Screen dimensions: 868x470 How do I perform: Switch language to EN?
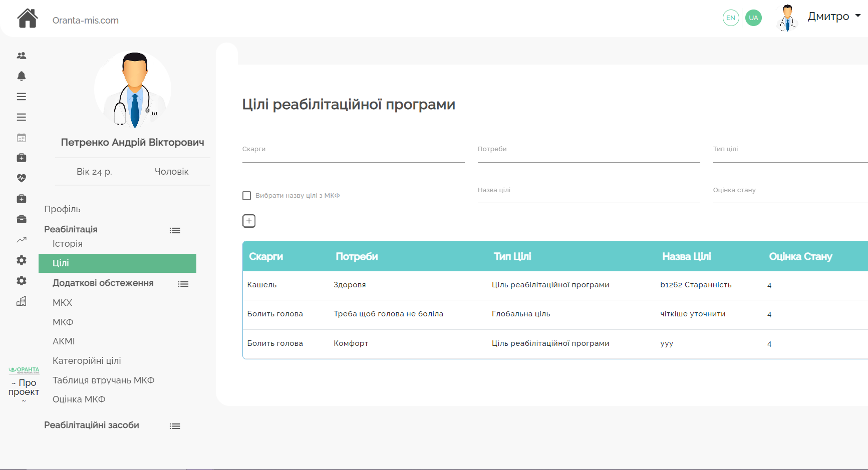coord(731,18)
